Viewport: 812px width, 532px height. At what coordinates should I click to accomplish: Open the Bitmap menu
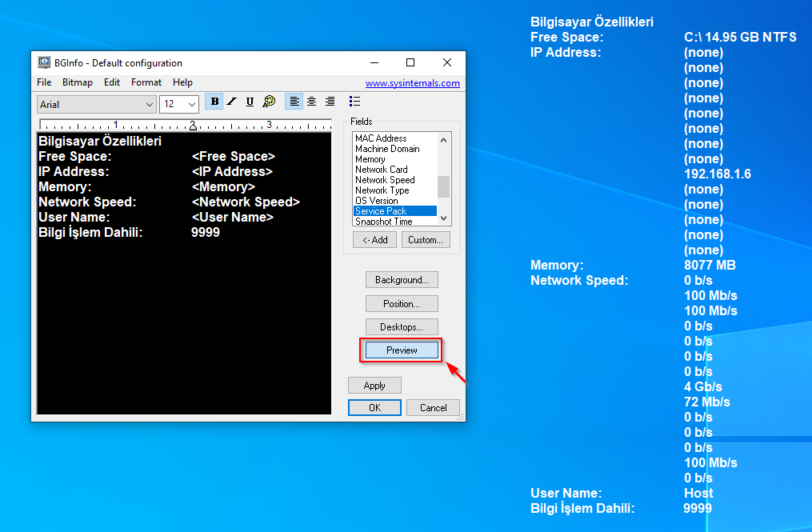pyautogui.click(x=77, y=82)
